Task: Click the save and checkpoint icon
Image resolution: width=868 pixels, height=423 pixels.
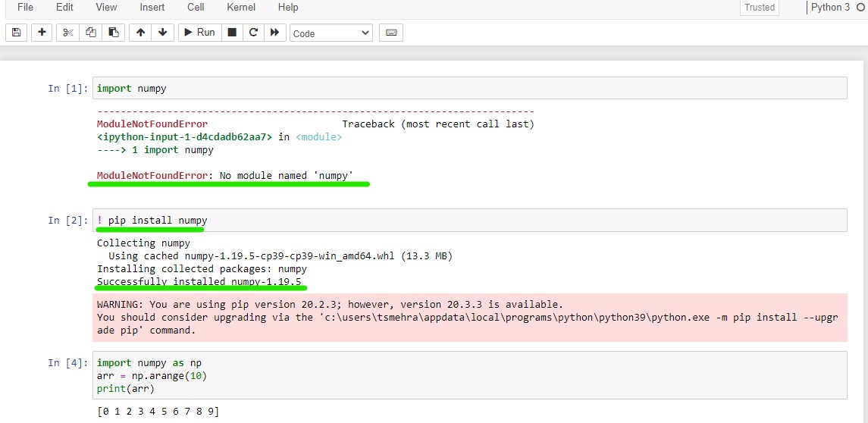Action: tap(17, 33)
